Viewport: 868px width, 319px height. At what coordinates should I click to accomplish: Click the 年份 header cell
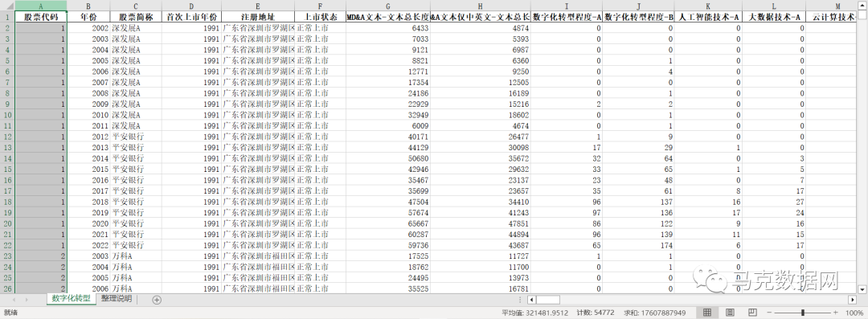[x=88, y=17]
